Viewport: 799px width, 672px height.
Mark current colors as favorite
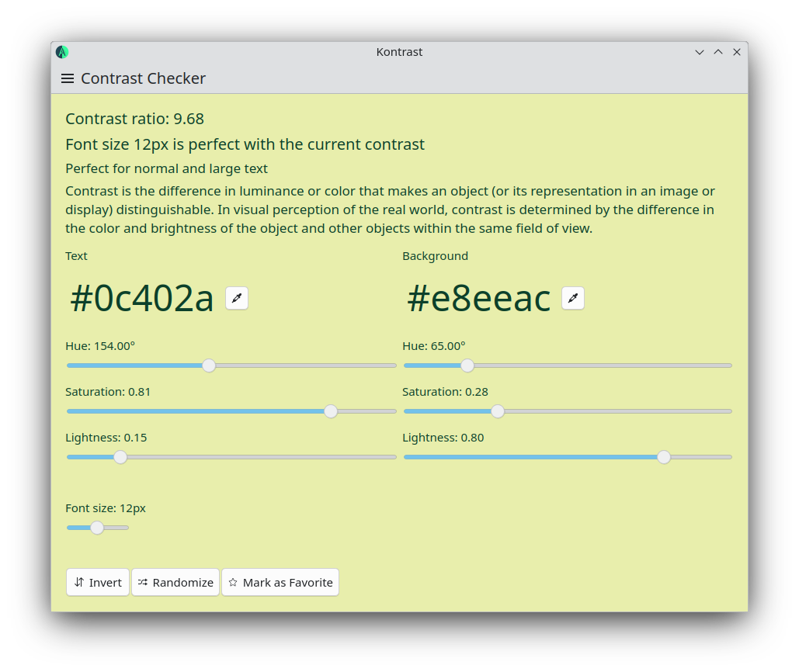click(280, 582)
